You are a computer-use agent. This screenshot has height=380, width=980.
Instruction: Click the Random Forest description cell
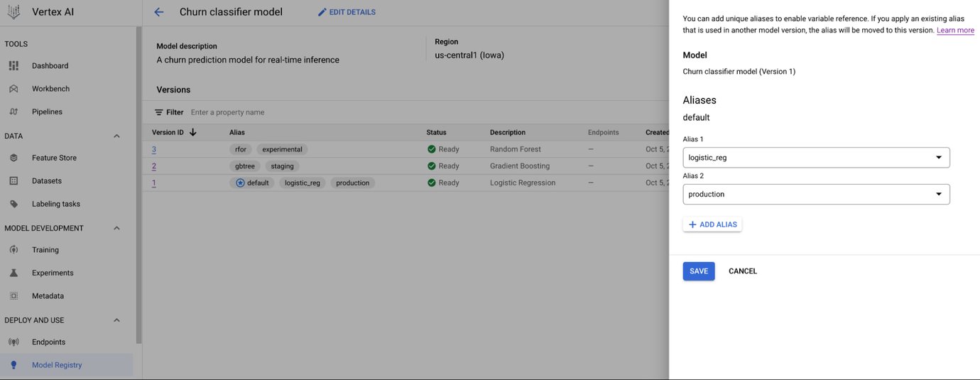click(x=516, y=149)
